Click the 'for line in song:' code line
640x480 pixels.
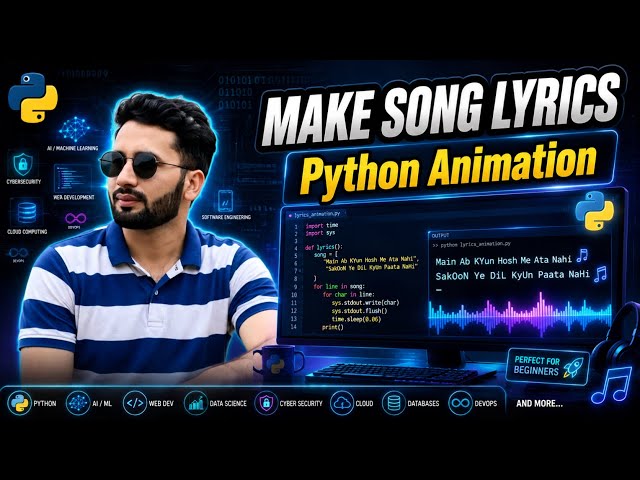(x=339, y=286)
